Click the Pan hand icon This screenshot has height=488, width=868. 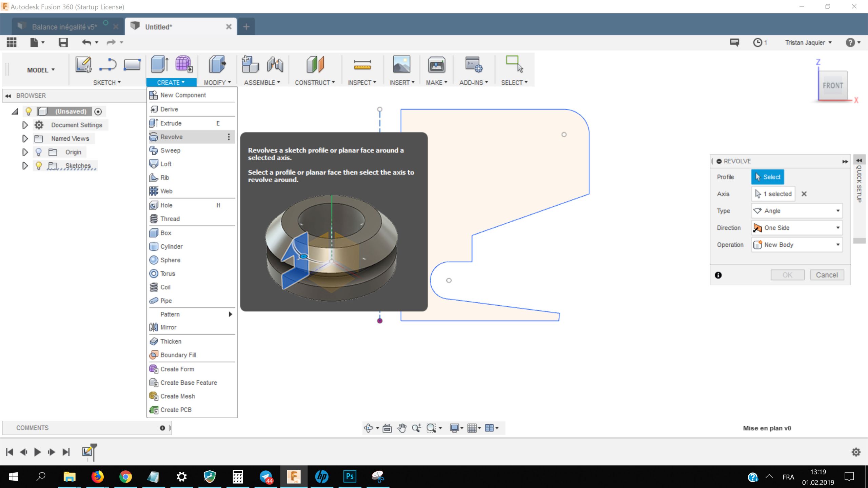(402, 428)
